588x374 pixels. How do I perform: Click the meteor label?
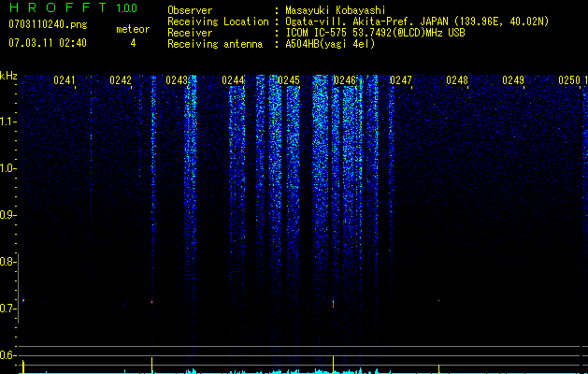coord(133,29)
